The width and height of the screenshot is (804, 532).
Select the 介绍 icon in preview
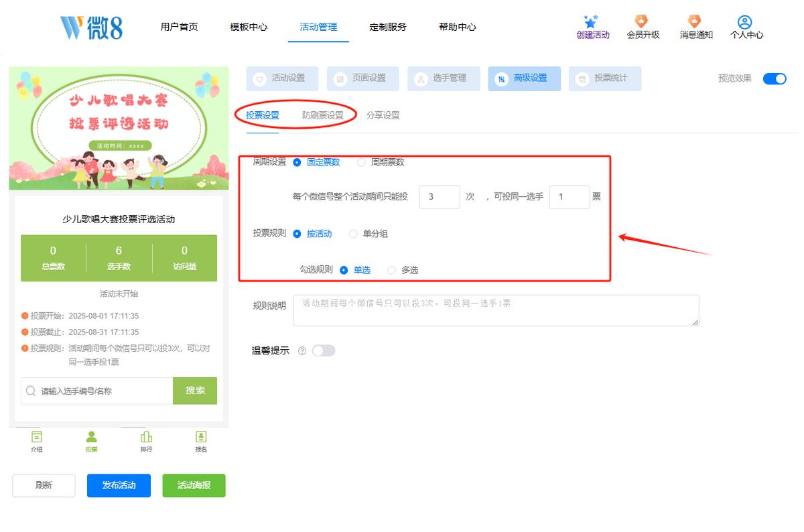[37, 437]
